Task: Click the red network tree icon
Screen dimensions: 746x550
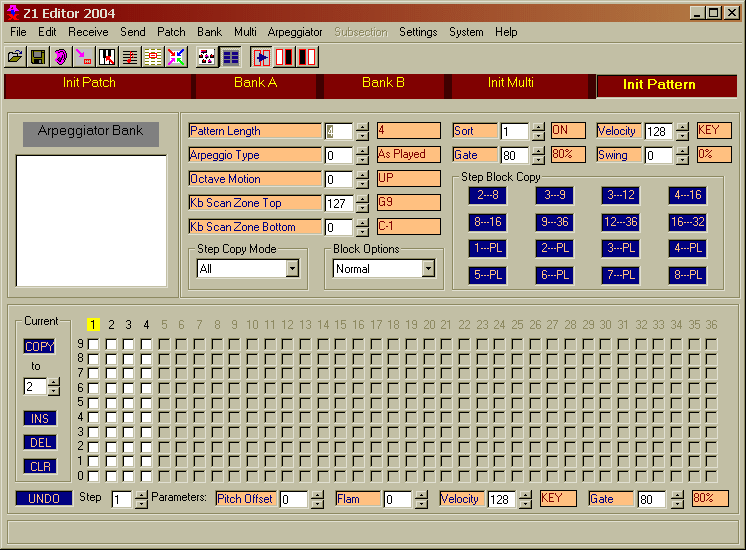Action: point(206,57)
